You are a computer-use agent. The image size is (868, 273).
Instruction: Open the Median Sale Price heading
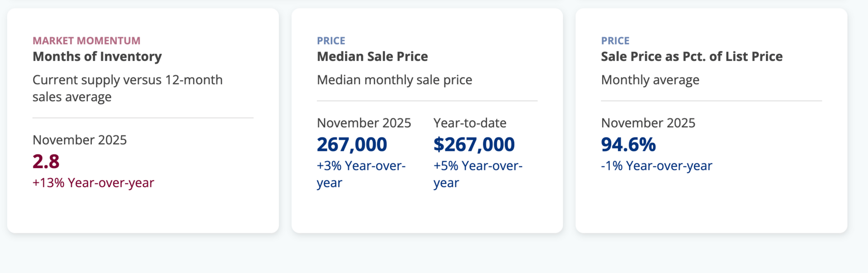372,56
